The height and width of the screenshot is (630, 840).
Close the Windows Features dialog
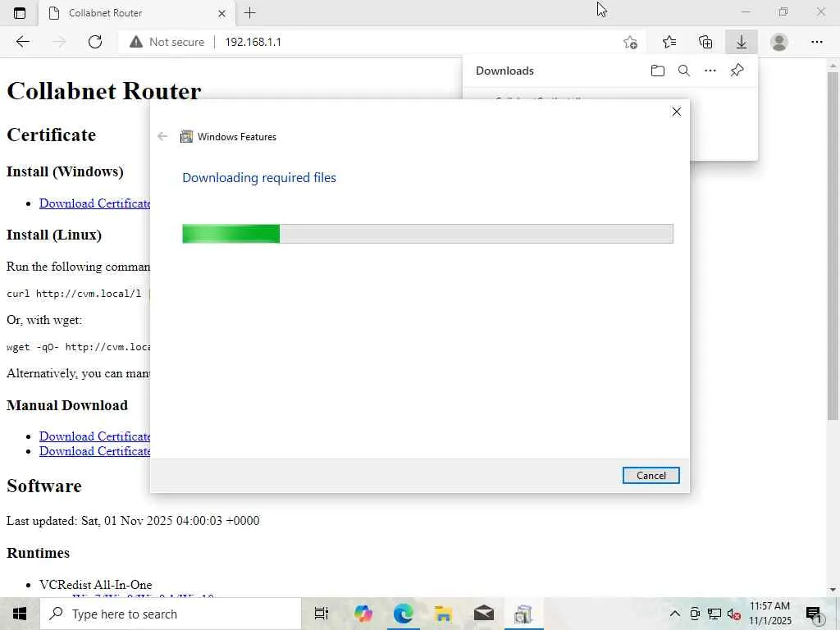pyautogui.click(x=677, y=112)
